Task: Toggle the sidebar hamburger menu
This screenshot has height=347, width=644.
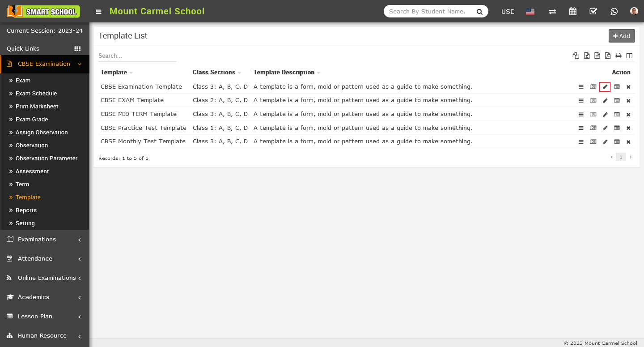Action: pos(99,12)
